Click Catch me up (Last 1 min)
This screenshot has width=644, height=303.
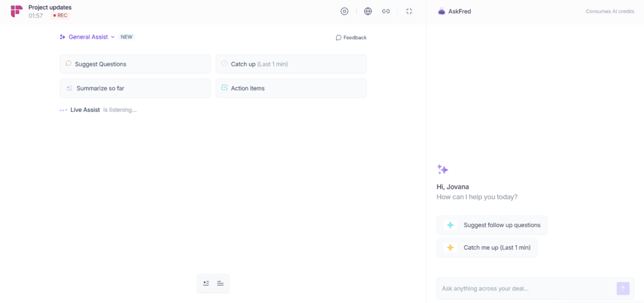(487, 248)
